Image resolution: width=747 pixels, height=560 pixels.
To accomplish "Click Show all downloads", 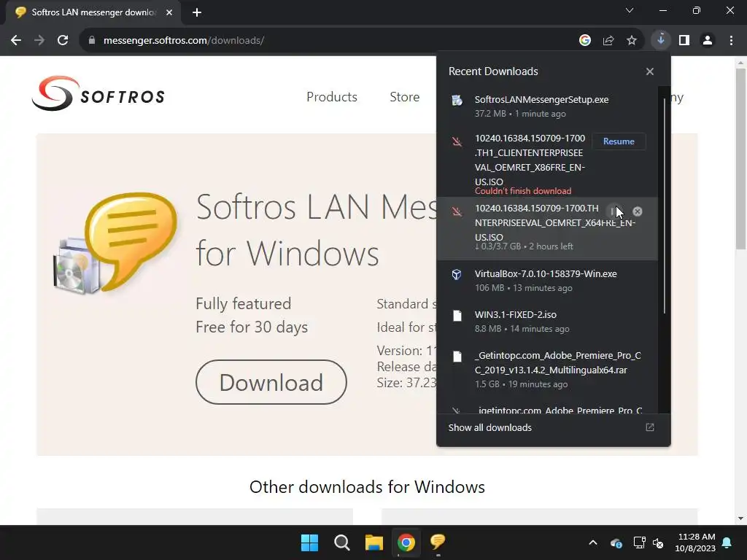I will tap(489, 427).
